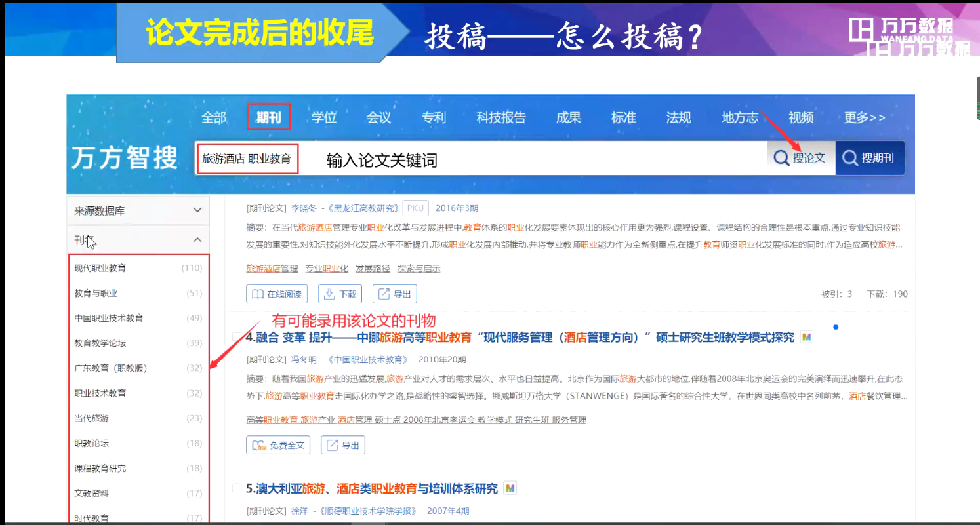Click the PKU badge next to 黑龙江高教研究
The image size is (980, 525).
click(x=415, y=208)
